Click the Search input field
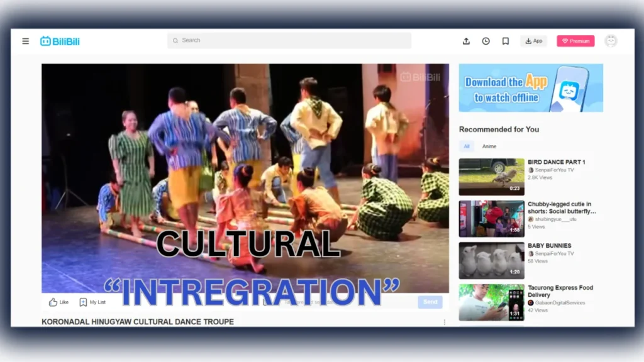Viewport: 644px width, 362px height. click(289, 41)
